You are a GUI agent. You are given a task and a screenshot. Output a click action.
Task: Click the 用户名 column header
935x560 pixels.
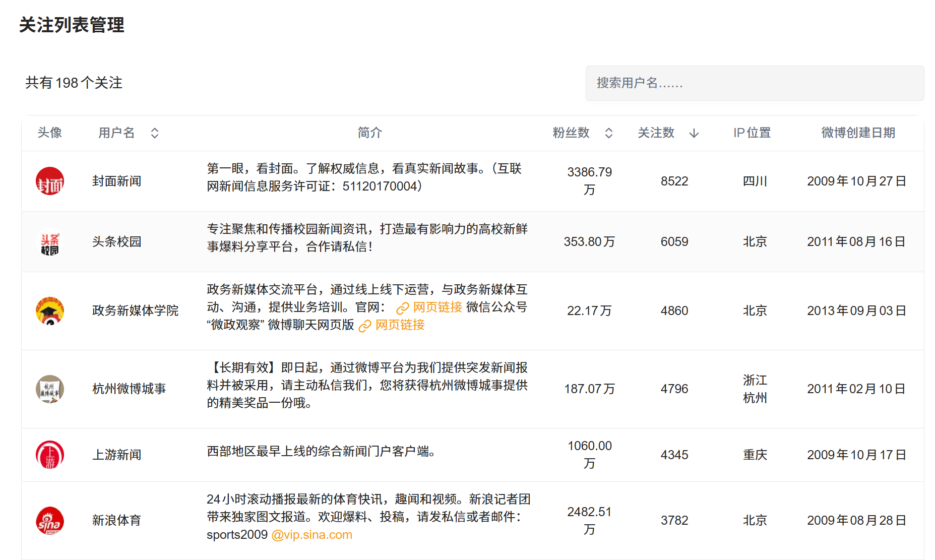coord(116,133)
